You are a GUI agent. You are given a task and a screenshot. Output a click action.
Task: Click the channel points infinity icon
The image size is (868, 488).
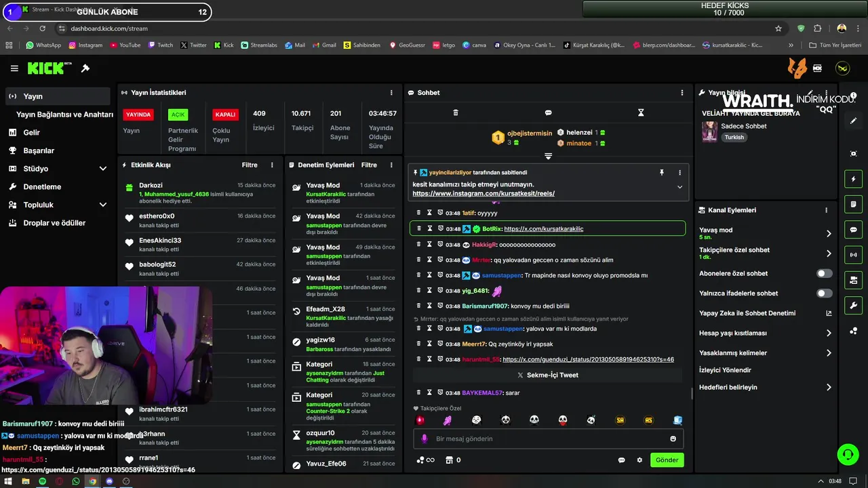click(x=425, y=460)
